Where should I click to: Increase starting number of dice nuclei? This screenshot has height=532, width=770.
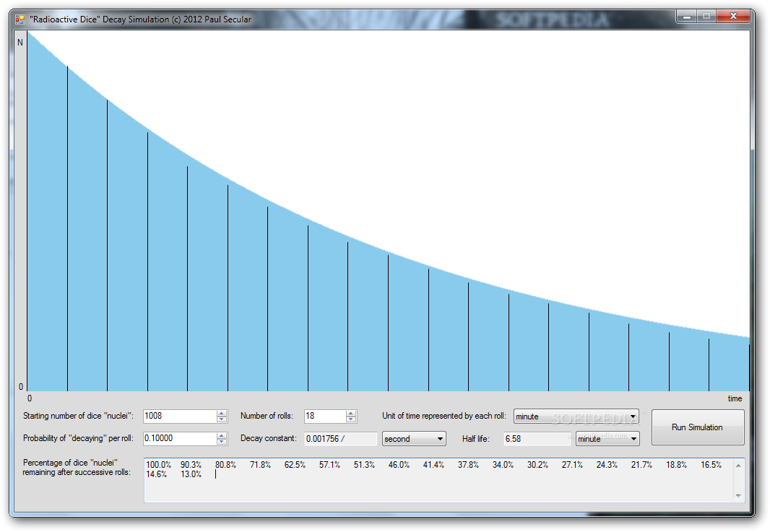point(222,413)
